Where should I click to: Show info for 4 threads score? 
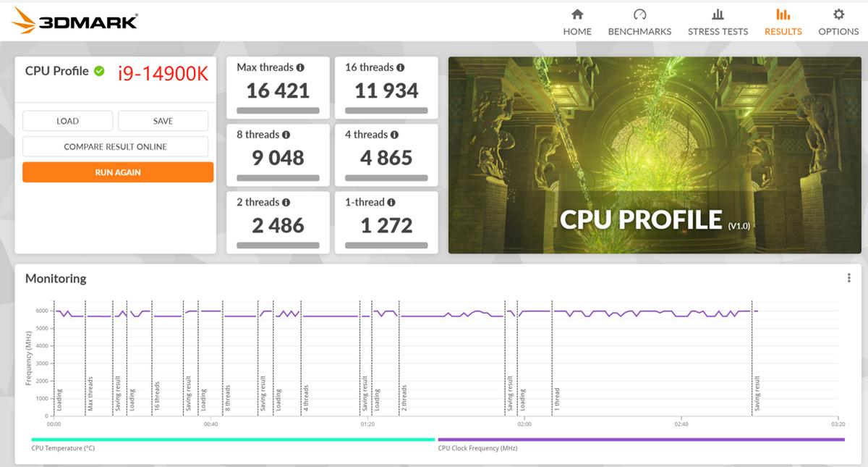pos(394,135)
